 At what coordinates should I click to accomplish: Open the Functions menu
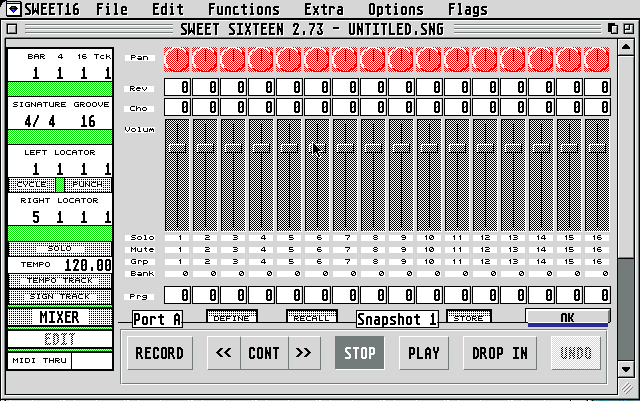click(243, 10)
